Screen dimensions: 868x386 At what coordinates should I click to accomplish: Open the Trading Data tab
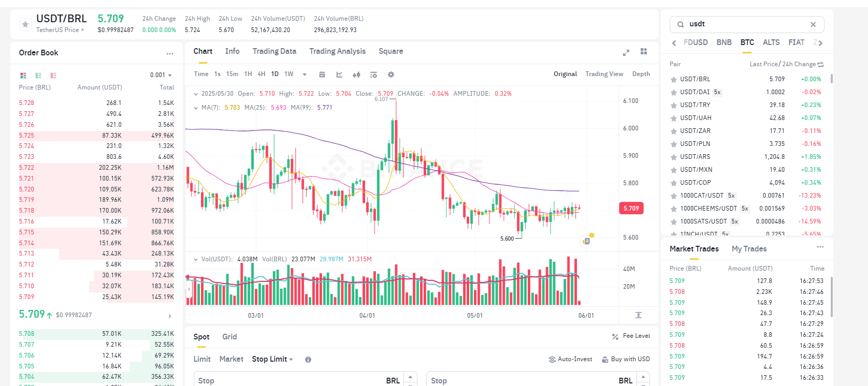(x=274, y=51)
